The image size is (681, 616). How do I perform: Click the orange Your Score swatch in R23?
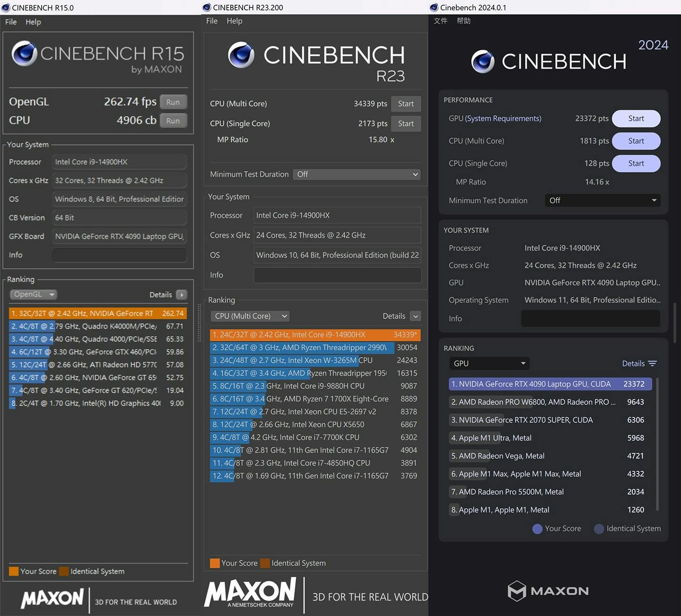[x=215, y=563]
